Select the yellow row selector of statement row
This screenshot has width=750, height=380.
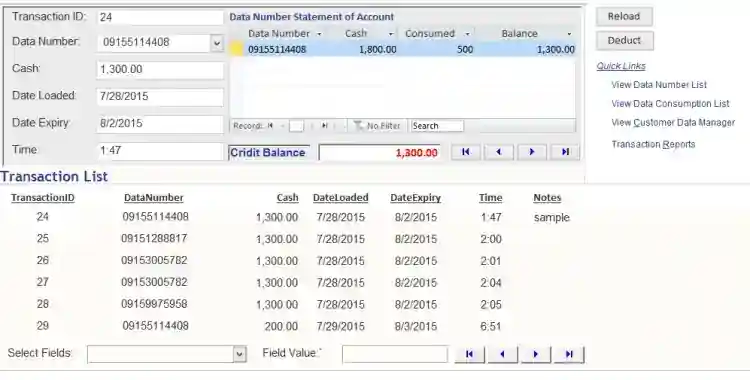coord(237,49)
